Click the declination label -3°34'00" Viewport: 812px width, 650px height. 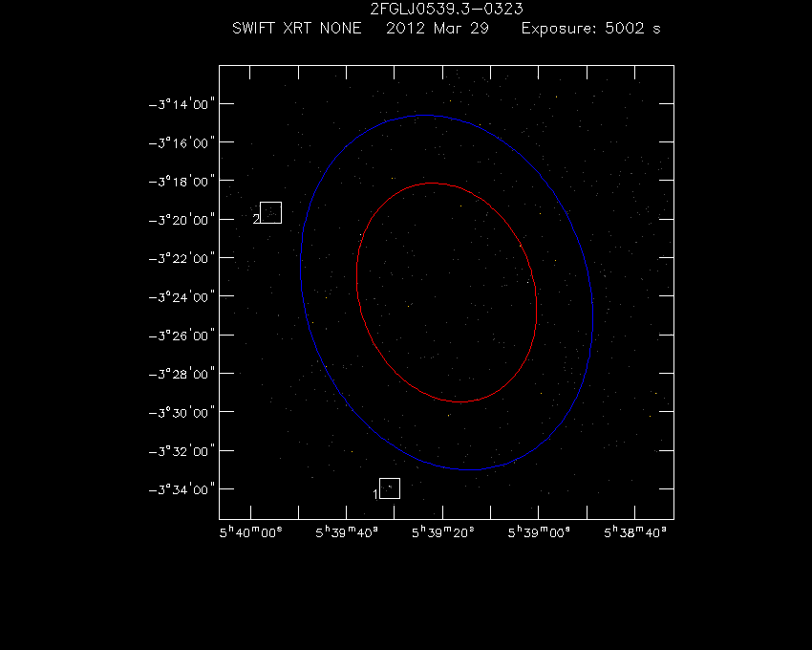pos(182,489)
